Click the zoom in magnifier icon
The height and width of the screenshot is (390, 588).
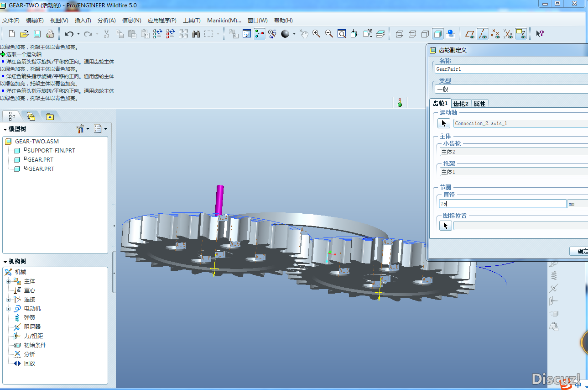click(x=316, y=34)
